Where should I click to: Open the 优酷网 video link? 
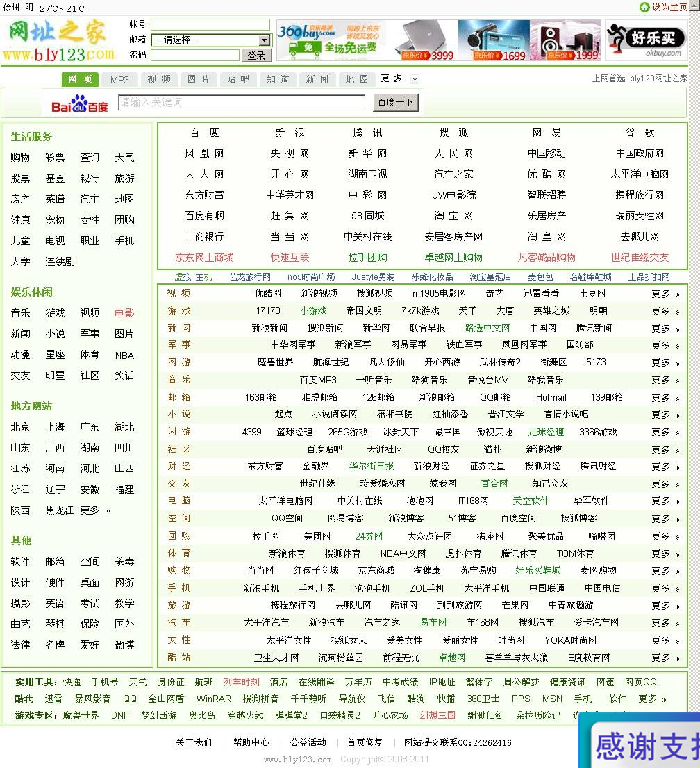pos(268,294)
